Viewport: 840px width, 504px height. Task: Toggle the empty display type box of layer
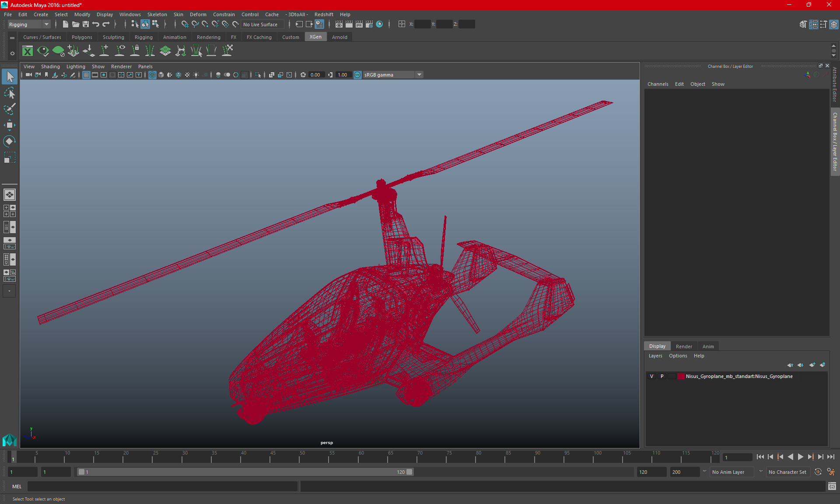[672, 376]
